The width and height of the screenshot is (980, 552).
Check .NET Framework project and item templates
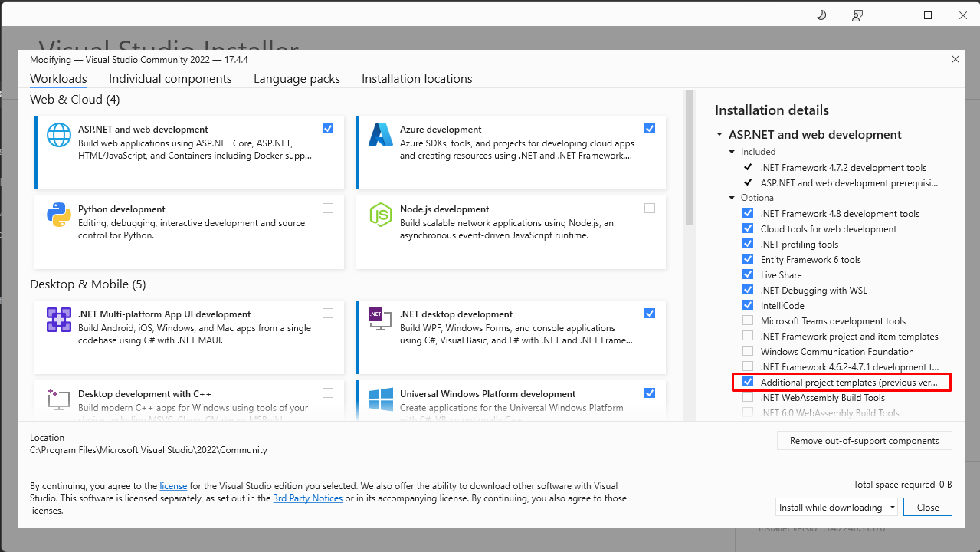[x=748, y=336]
